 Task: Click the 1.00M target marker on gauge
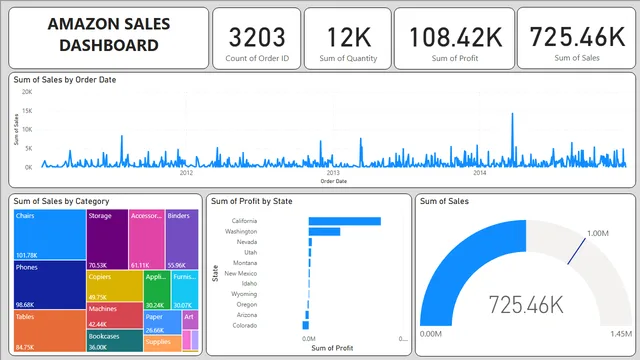click(x=576, y=251)
